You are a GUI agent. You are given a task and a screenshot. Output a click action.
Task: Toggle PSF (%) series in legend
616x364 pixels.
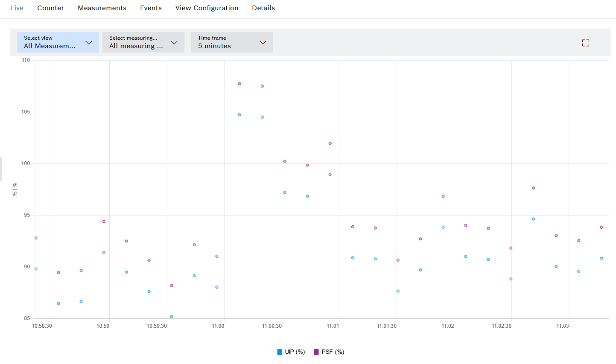point(329,352)
